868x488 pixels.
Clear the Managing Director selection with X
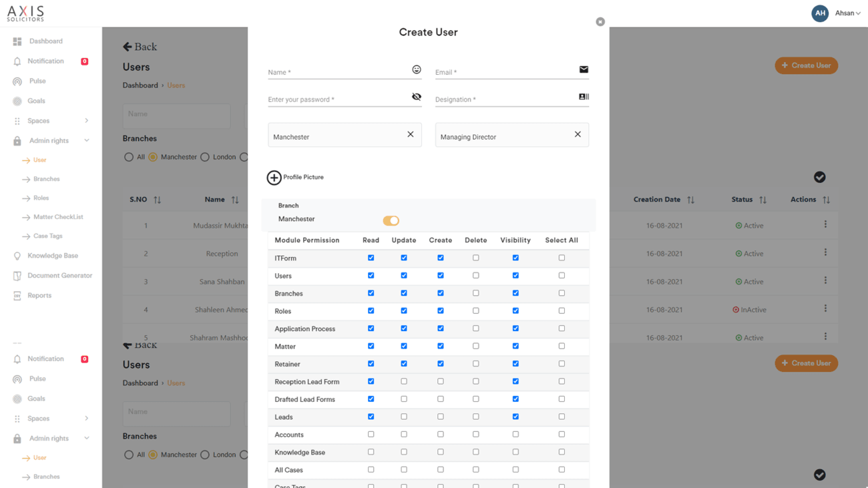click(x=578, y=134)
